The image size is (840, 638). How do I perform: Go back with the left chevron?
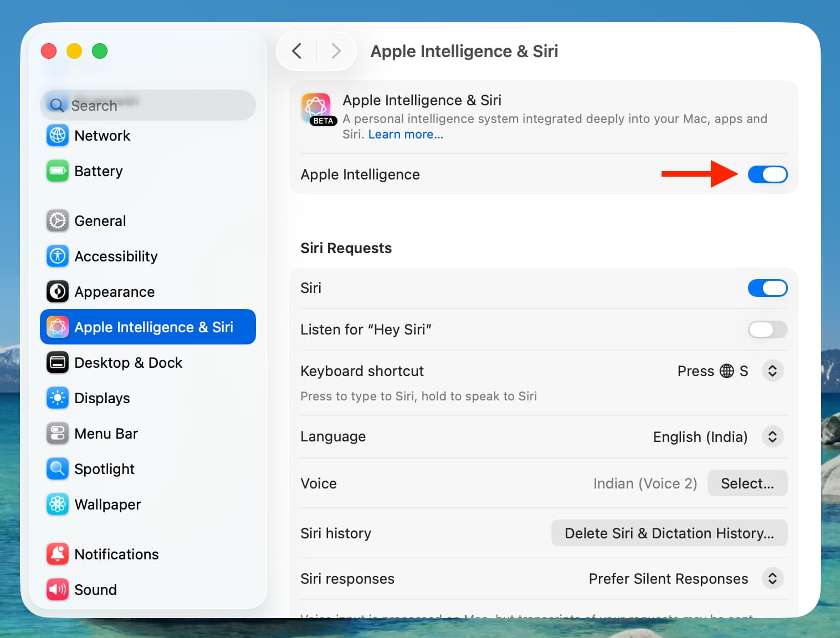point(297,51)
